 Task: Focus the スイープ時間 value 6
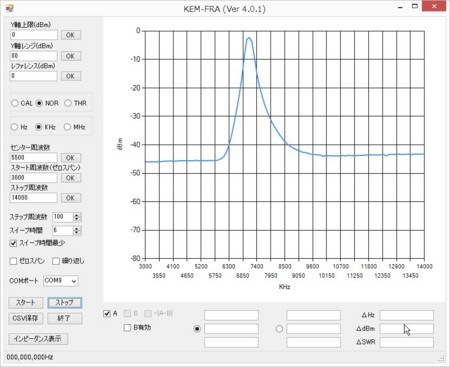tap(63, 230)
